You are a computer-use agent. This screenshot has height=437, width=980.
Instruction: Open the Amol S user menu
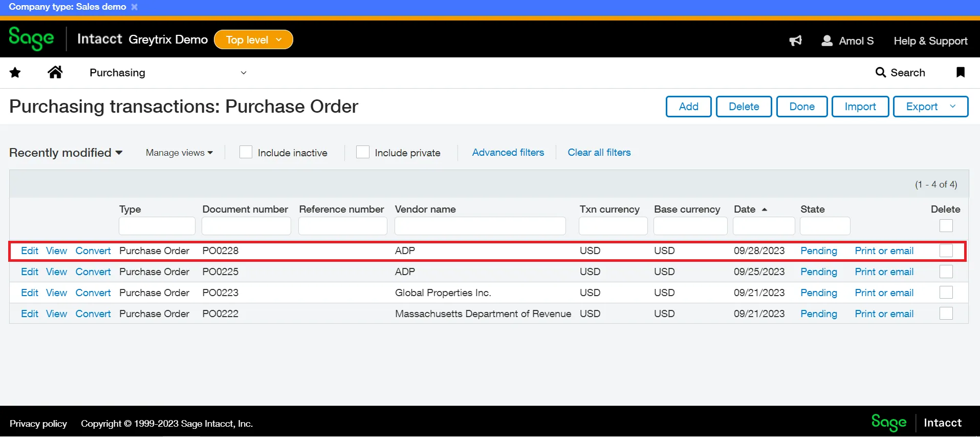(847, 40)
